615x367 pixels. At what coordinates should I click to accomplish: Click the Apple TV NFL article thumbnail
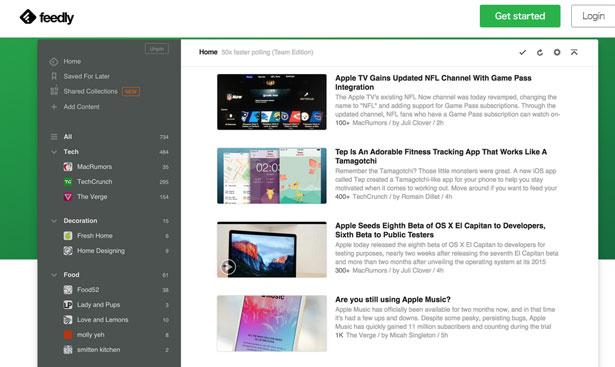tap(272, 102)
